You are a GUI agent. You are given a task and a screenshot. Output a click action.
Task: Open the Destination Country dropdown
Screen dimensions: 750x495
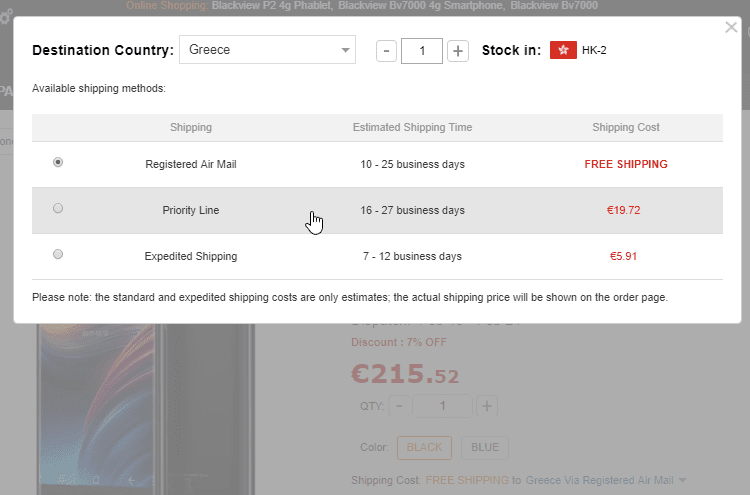point(266,50)
